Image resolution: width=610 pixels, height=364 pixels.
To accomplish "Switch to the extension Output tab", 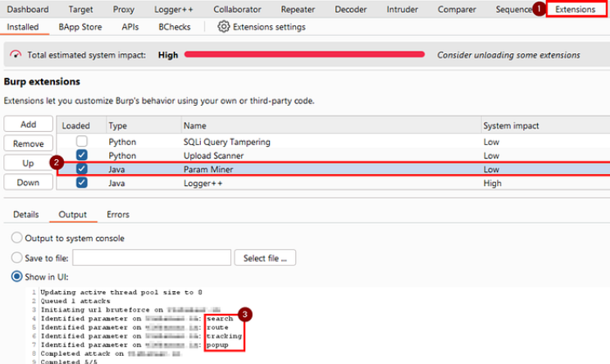I will coord(73,214).
